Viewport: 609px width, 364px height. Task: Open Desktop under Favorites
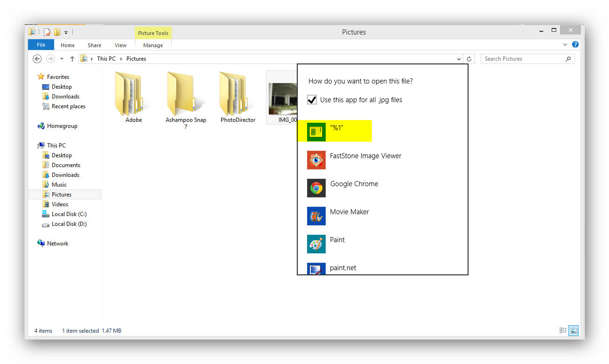pyautogui.click(x=62, y=87)
